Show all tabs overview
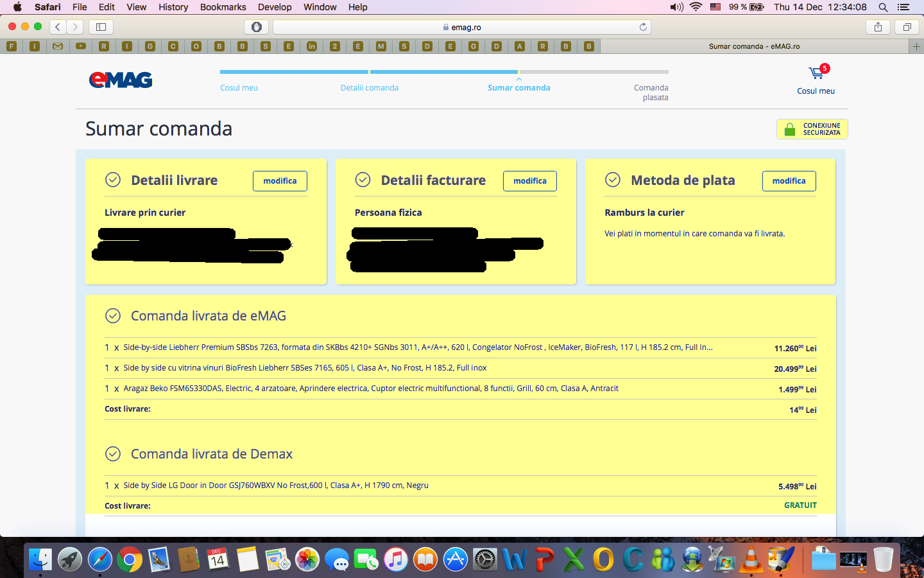Screen dimensions: 924x578 click(x=907, y=27)
